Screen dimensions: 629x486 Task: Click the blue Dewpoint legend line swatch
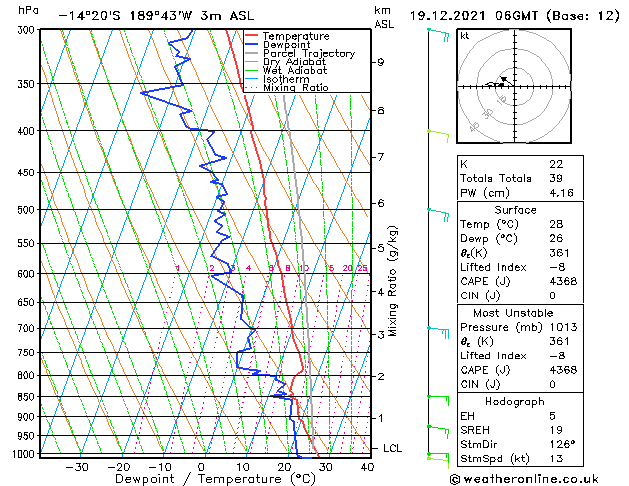[252, 44]
